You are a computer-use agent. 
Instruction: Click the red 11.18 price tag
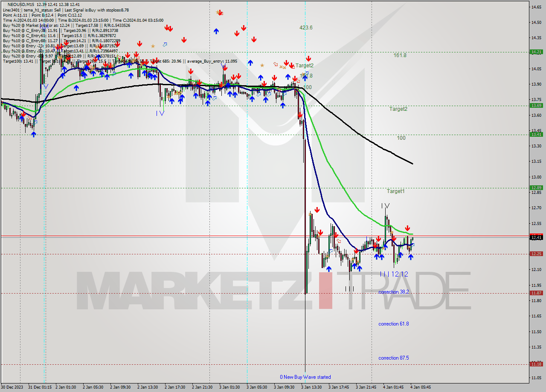(536, 364)
